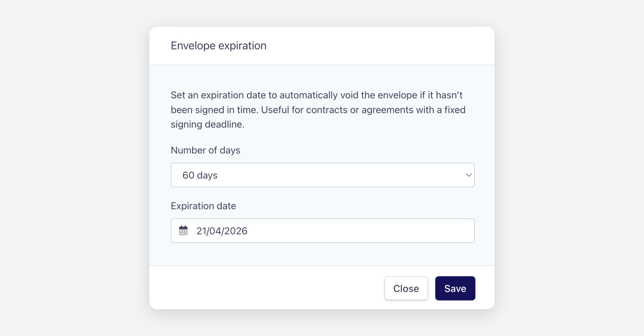Click the blank header area right of title
This screenshot has width=644, height=336.
376,46
